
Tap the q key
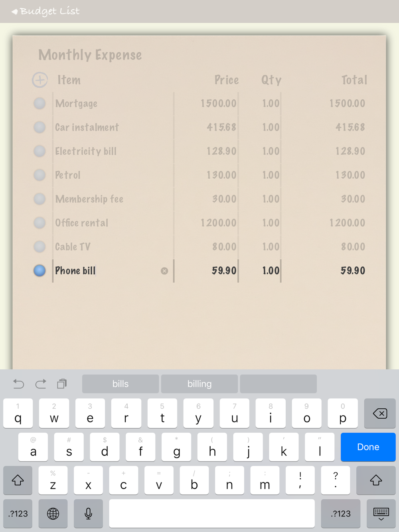pyautogui.click(x=18, y=413)
